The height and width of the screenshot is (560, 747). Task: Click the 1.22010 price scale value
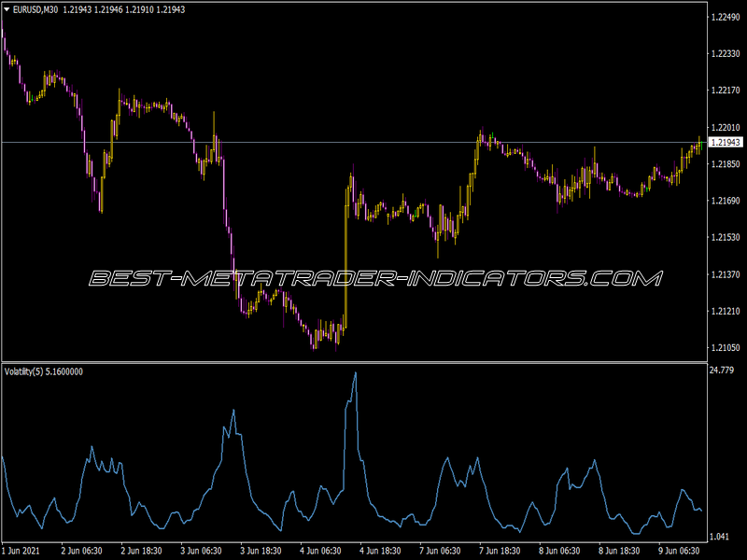pyautogui.click(x=726, y=127)
